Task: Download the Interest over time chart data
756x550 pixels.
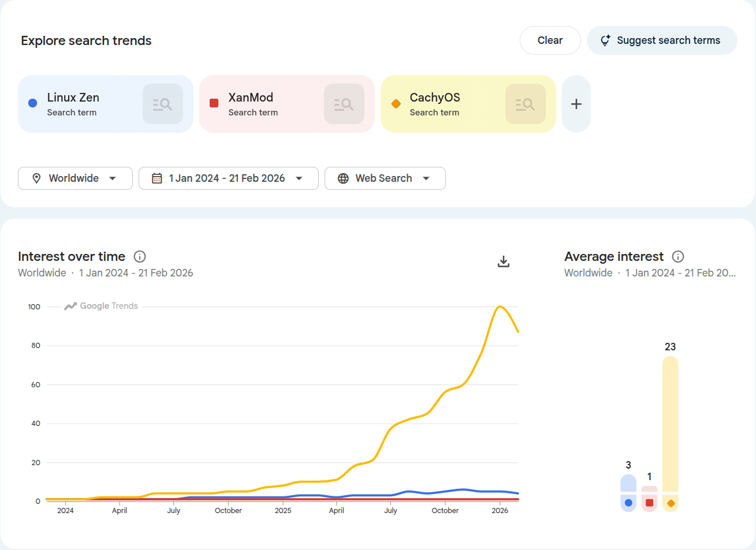Action: click(504, 261)
